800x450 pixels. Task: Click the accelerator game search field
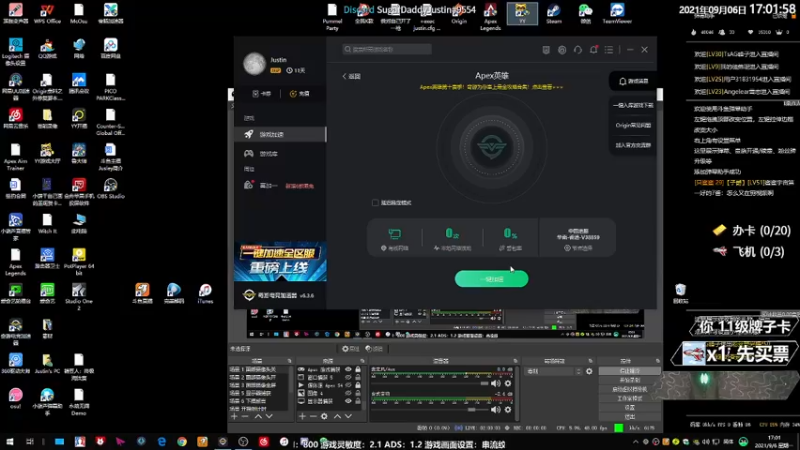[387, 49]
